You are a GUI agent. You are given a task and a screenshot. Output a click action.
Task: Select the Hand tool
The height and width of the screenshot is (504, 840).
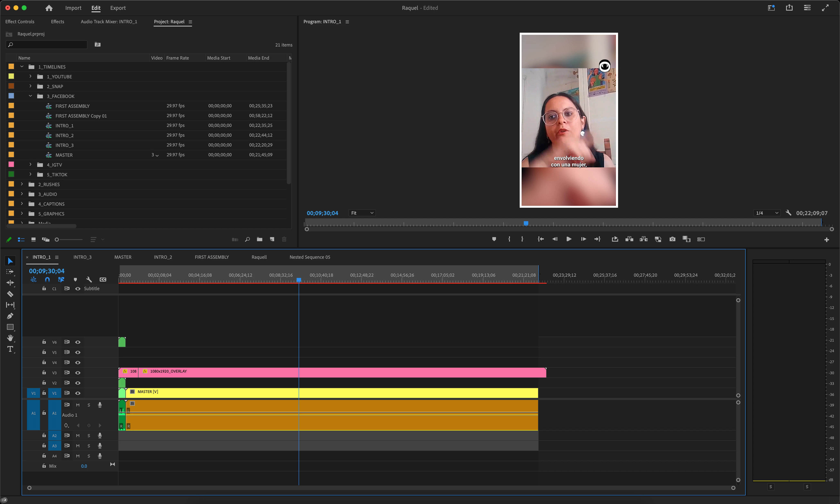pyautogui.click(x=10, y=338)
